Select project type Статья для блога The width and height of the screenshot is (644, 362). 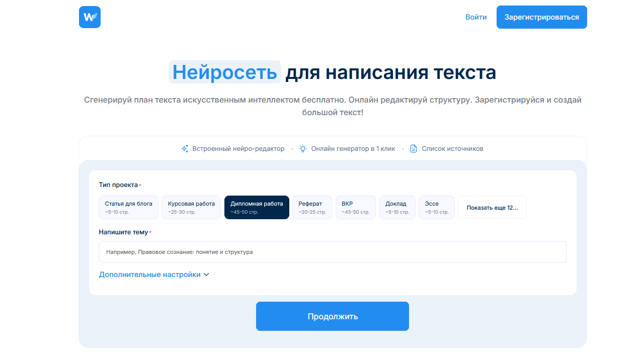coord(128,207)
